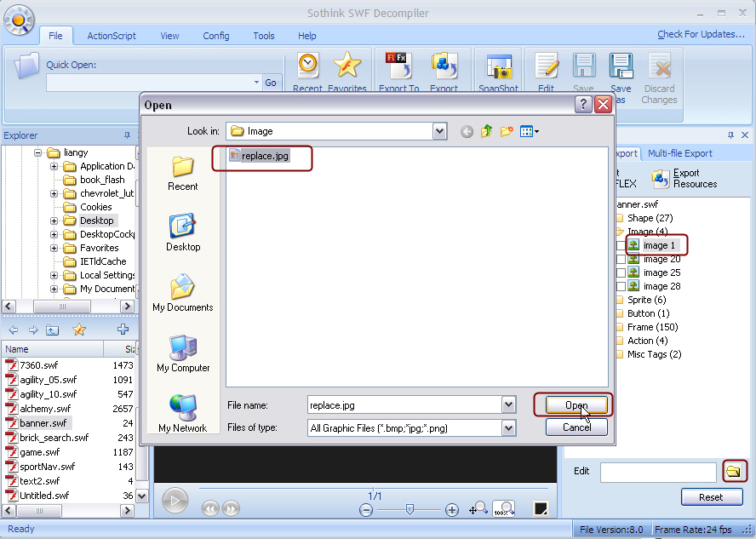Click the Export Resources icon
This screenshot has width=756, height=539.
pos(661,178)
